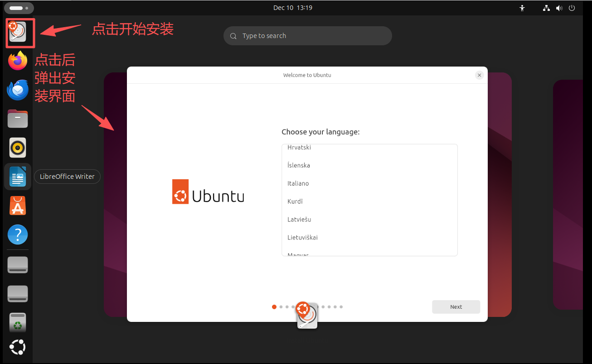Click the installer icon below the window
Screen dimensions: 592x364
(x=307, y=316)
